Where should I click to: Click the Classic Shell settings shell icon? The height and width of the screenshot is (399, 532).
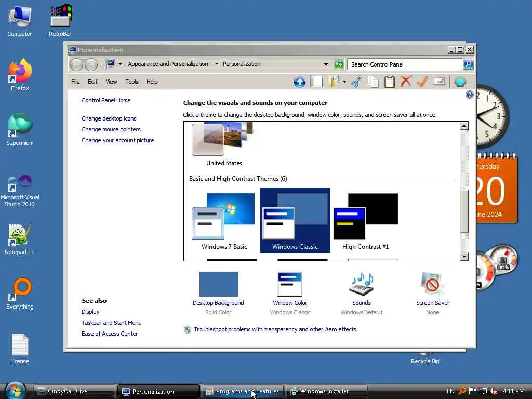(460, 82)
